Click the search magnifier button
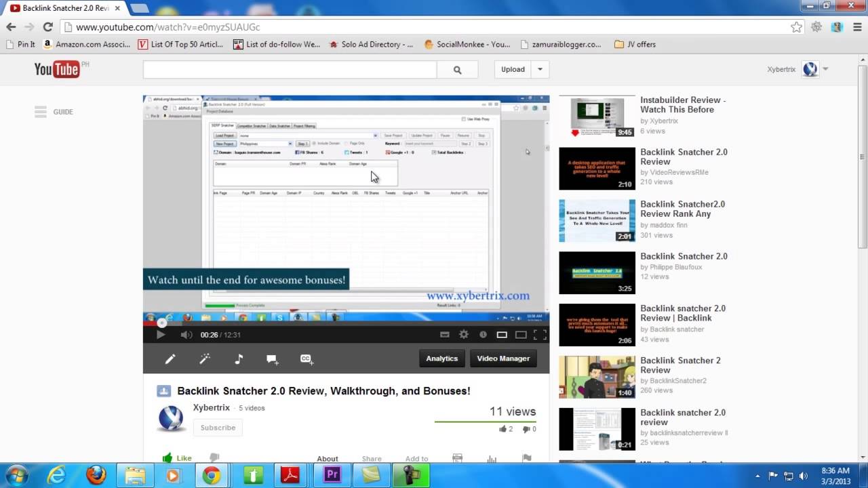The image size is (868, 488). click(x=457, y=69)
